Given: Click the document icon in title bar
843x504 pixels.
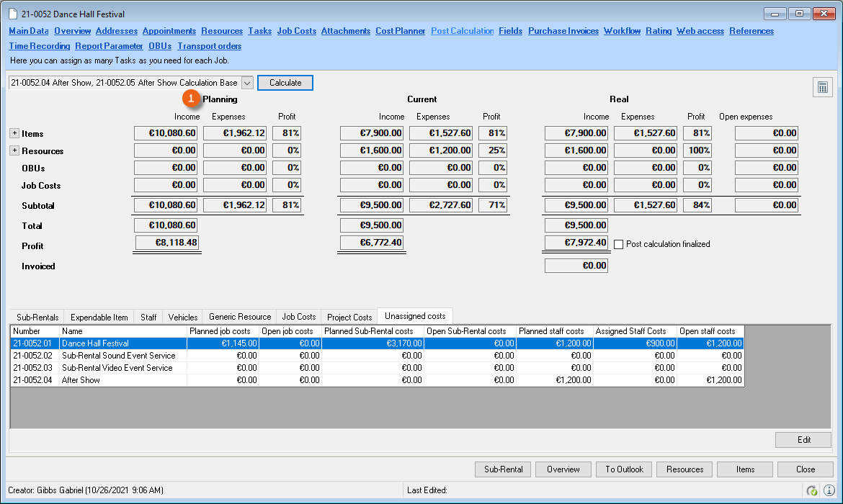Looking at the screenshot, I should (x=12, y=14).
